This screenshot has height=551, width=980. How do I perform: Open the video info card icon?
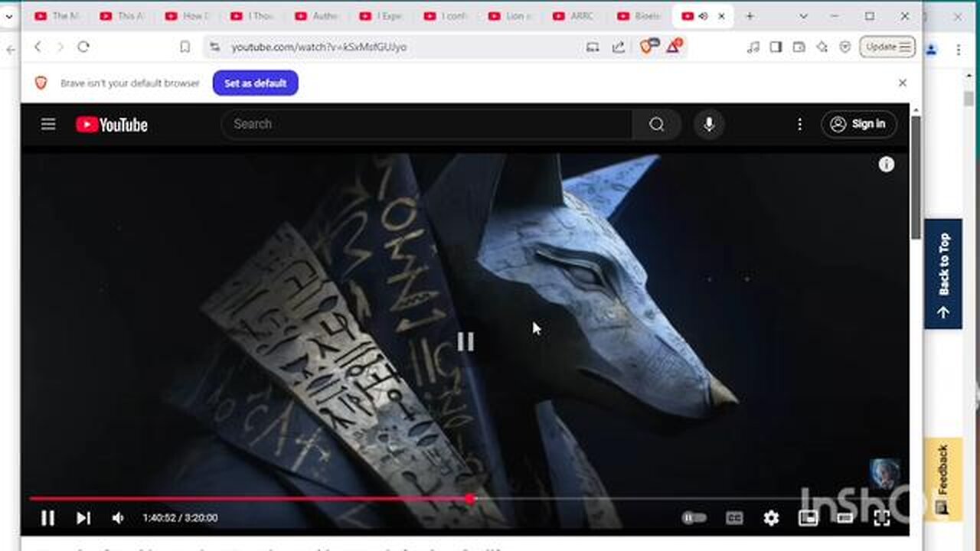[x=886, y=165]
